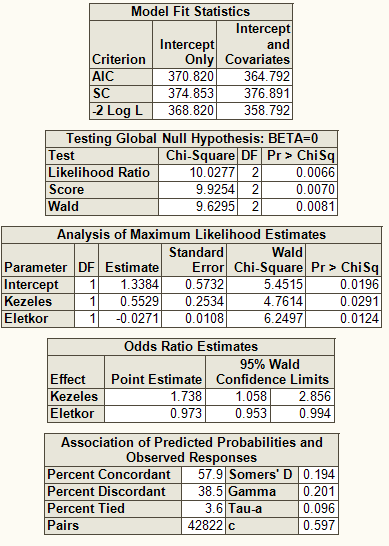Image resolution: width=389 pixels, height=546 pixels.
Task: Click the SC Intercept and Covariates value 376.891
Action: point(267,93)
